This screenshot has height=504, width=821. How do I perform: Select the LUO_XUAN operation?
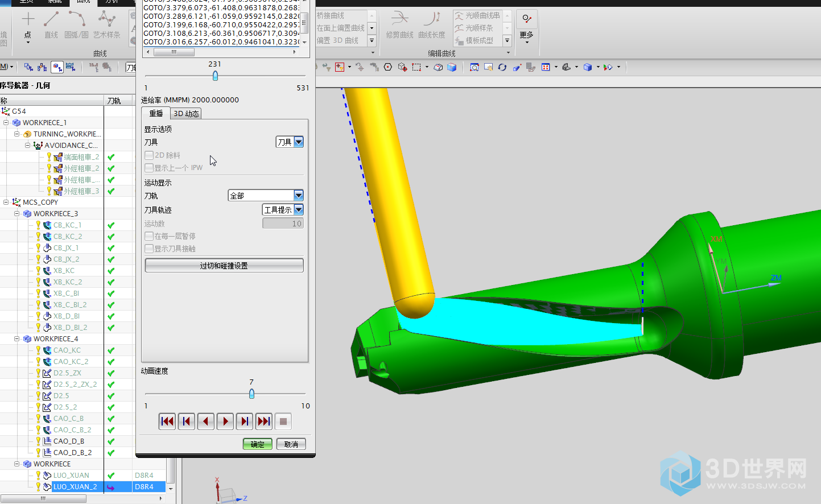pos(71,475)
